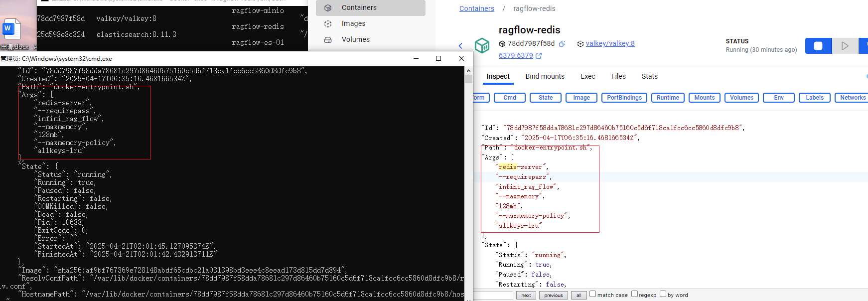
Task: Jump to the Labels section
Action: [x=815, y=98]
